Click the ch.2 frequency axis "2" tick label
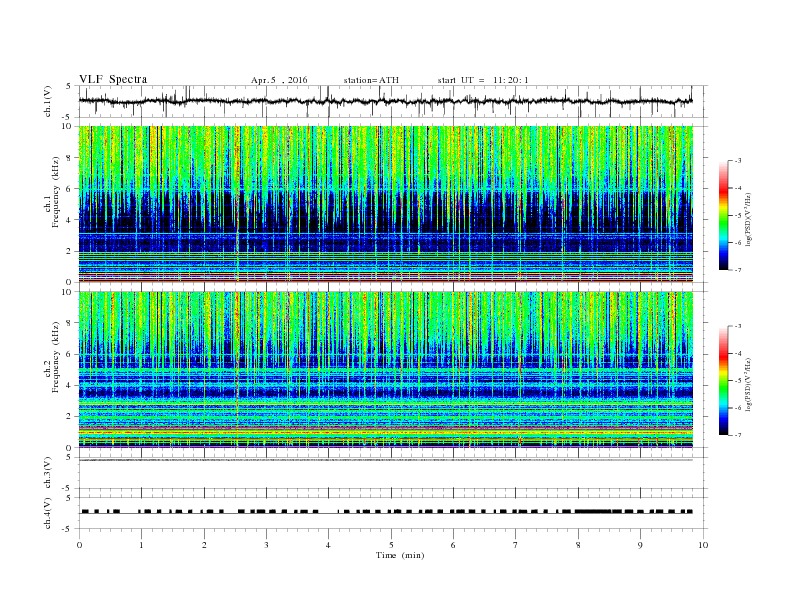 (70, 417)
